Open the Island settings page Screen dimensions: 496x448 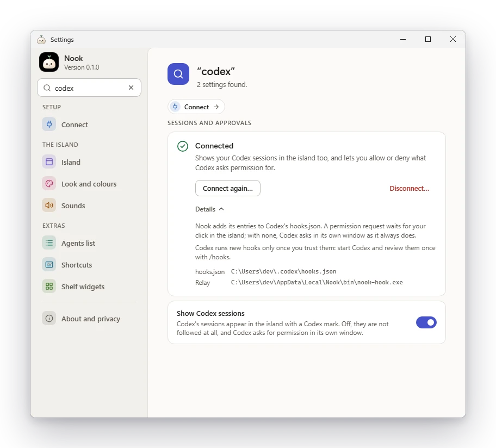click(x=89, y=162)
